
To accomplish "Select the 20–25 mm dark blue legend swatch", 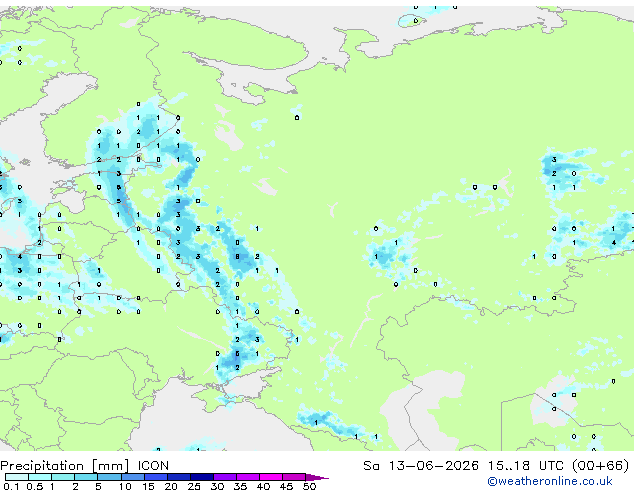I will coord(178,477).
